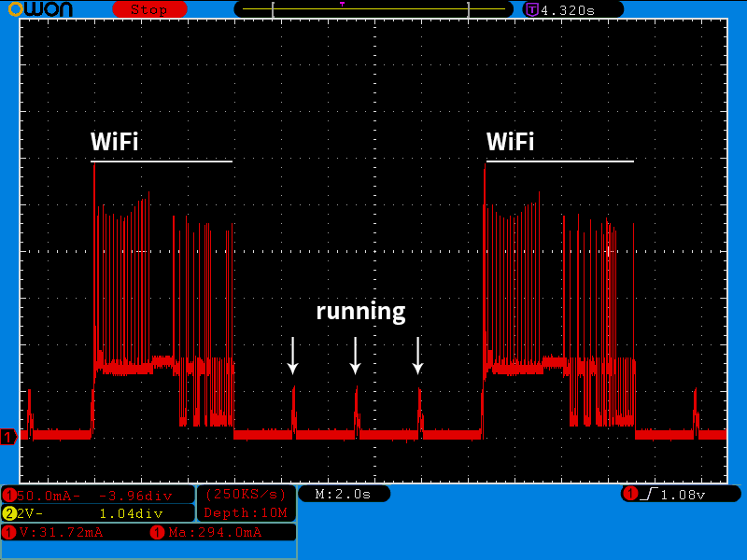Click the first WiFi annotation label
The height and width of the screenshot is (560, 747).
(x=114, y=143)
